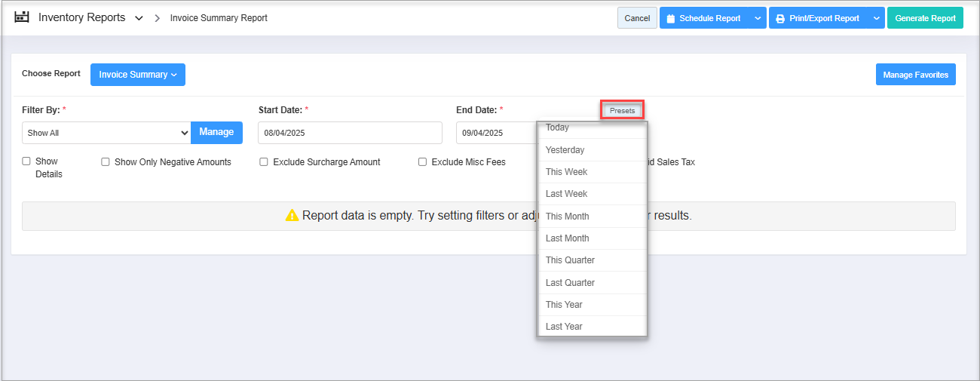Image resolution: width=980 pixels, height=381 pixels.
Task: Check Show Only Negative Amounts
Action: (106, 162)
